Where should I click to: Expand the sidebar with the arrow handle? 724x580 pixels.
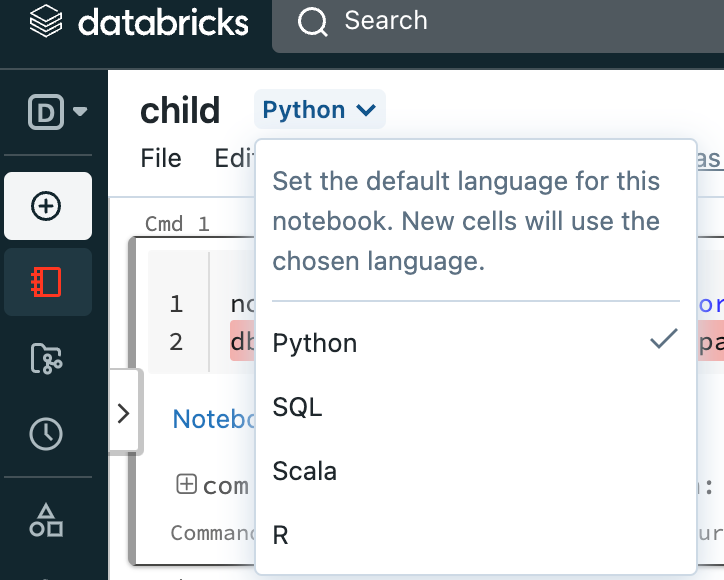[x=124, y=413]
